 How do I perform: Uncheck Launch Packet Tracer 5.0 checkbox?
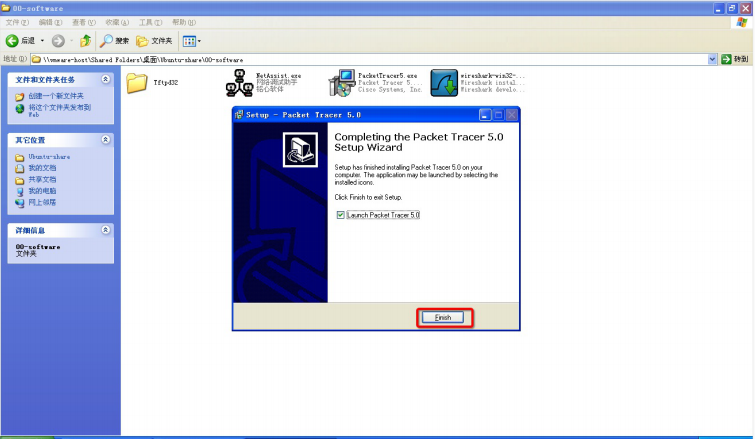click(x=340, y=215)
